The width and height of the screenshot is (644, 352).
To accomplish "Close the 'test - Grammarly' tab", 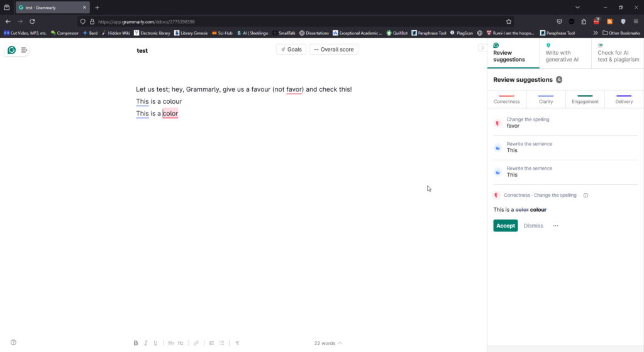I will (84, 8).
